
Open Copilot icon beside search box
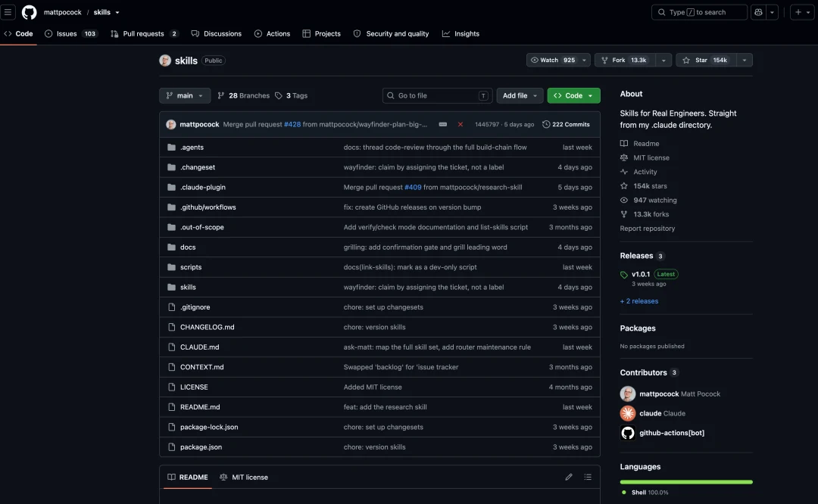tap(758, 12)
